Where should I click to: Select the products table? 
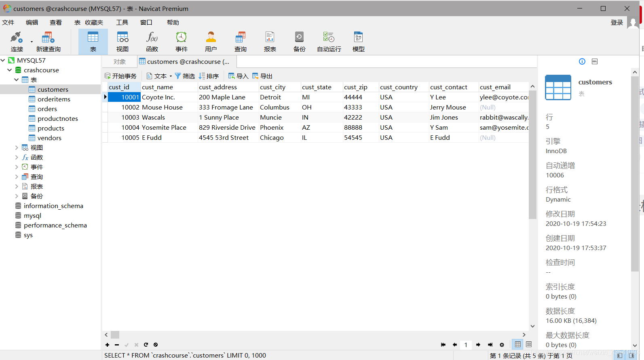click(x=51, y=128)
